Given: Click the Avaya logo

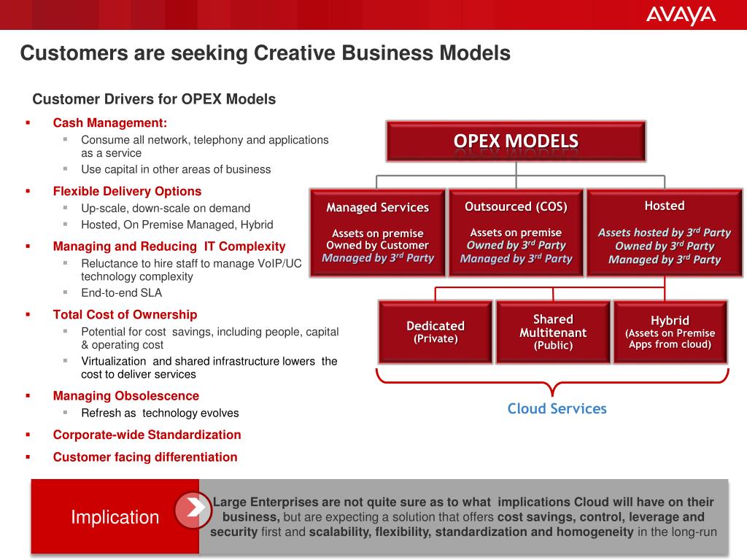Looking at the screenshot, I should tap(681, 15).
